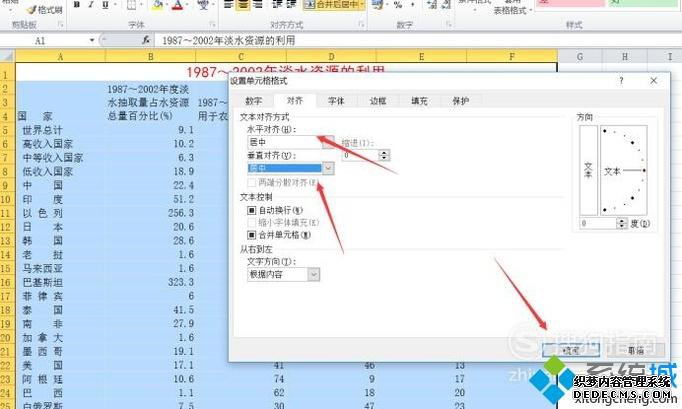This screenshot has width=682, height=409.
Task: Switch to the Border (边框) tab
Action: (378, 101)
